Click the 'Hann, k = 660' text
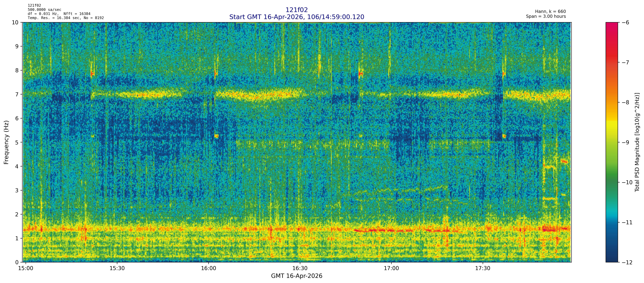This screenshot has width=644, height=283. [x=550, y=12]
